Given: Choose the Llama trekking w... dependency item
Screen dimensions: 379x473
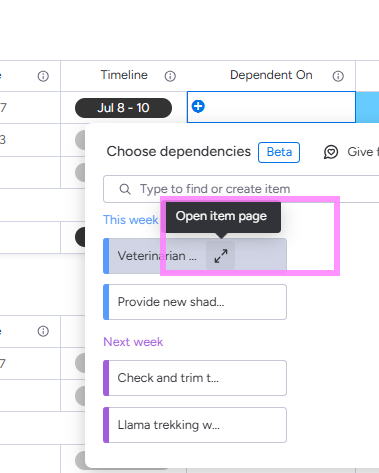Looking at the screenshot, I should coord(195,425).
